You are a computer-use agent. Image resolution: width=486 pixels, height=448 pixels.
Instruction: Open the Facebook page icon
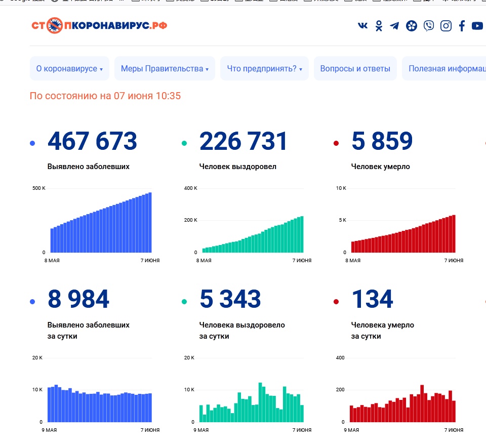pos(462,26)
